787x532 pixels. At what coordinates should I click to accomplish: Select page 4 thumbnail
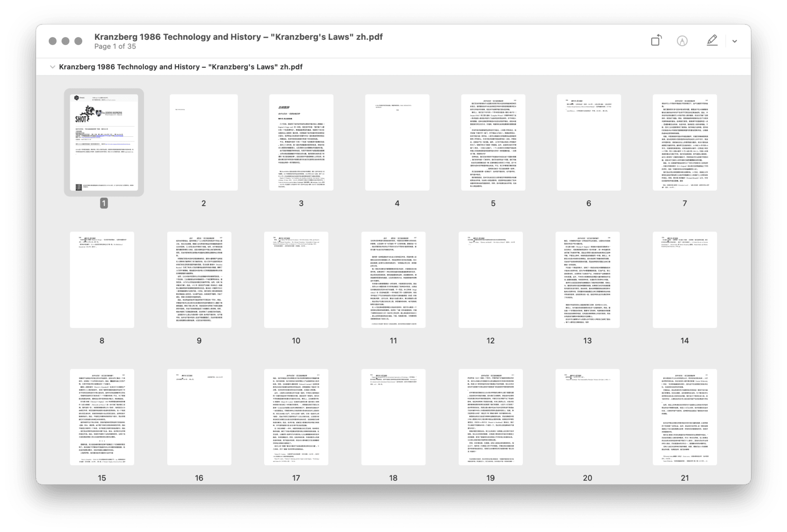pyautogui.click(x=397, y=142)
